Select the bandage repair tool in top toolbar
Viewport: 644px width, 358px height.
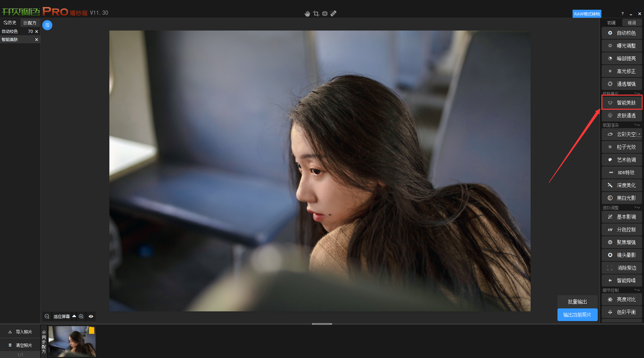[333, 14]
